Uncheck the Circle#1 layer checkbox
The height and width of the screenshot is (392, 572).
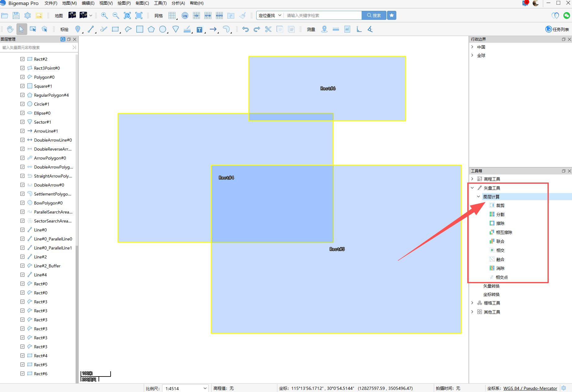pyautogui.click(x=23, y=104)
